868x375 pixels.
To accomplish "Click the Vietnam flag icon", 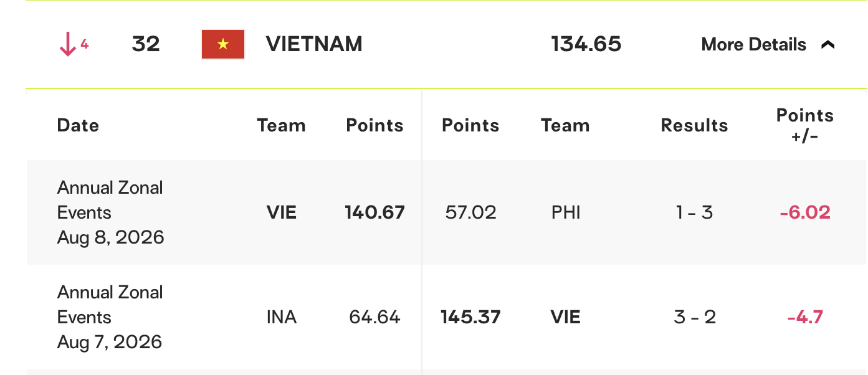I will tap(223, 44).
